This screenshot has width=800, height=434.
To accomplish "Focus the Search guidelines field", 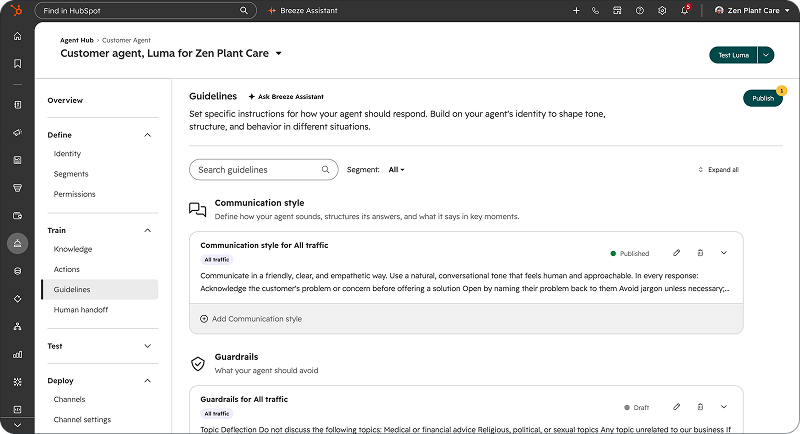I will tap(264, 170).
